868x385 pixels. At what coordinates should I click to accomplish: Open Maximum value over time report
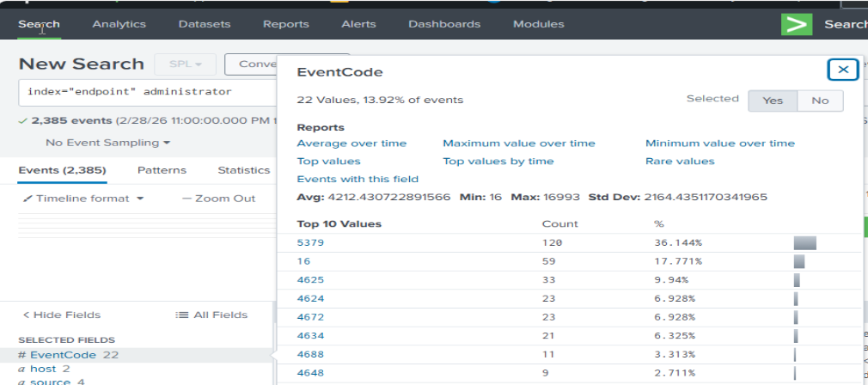[x=519, y=144]
